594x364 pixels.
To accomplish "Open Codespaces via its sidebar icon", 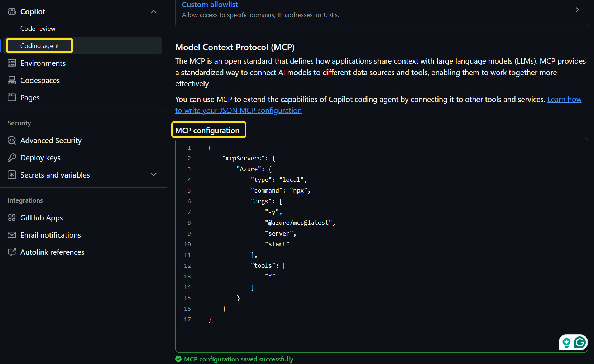I will (x=11, y=80).
